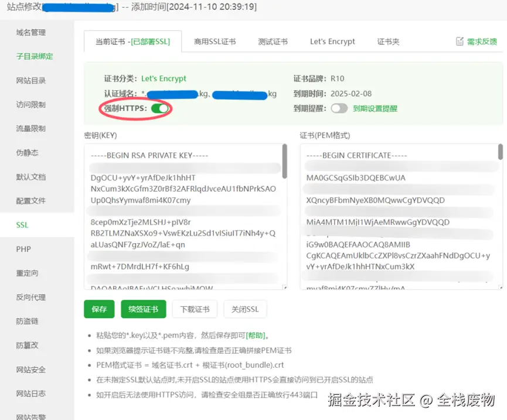Image resolution: width=507 pixels, height=420 pixels.
Task: Select 子目录绑定 in the sidebar
Action: [35, 56]
